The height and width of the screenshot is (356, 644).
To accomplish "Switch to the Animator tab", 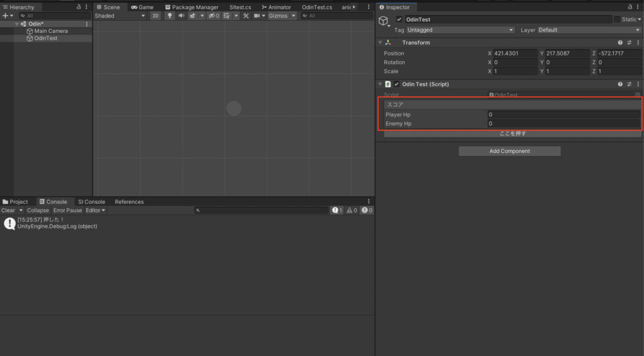I will coord(277,7).
